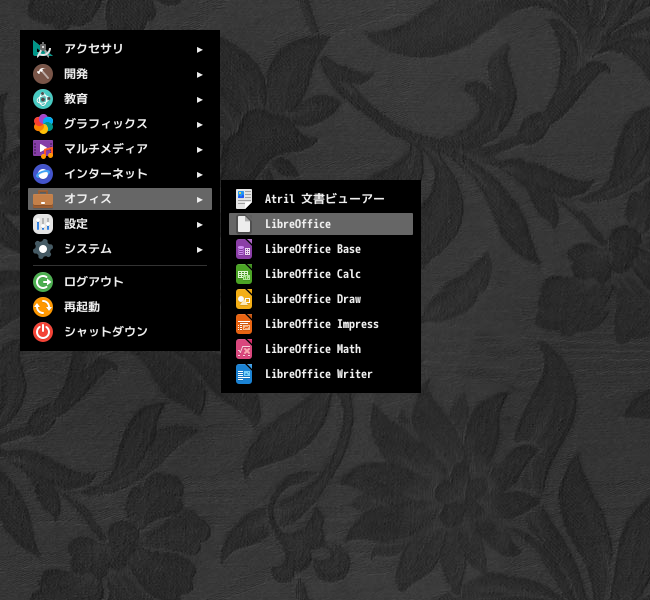This screenshot has width=650, height=600.
Task: Open the 設定 menu entry
Action: point(120,224)
